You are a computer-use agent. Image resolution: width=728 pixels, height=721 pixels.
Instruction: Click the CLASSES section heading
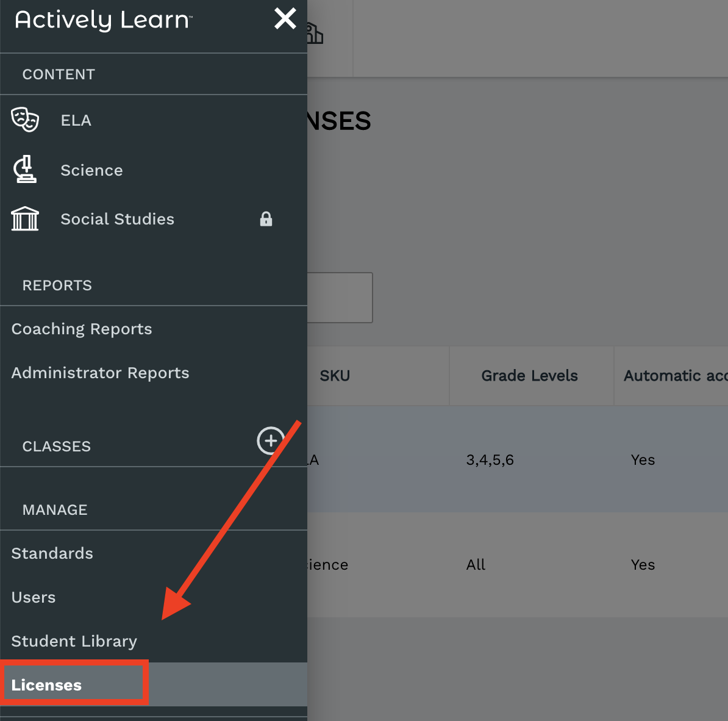point(57,447)
